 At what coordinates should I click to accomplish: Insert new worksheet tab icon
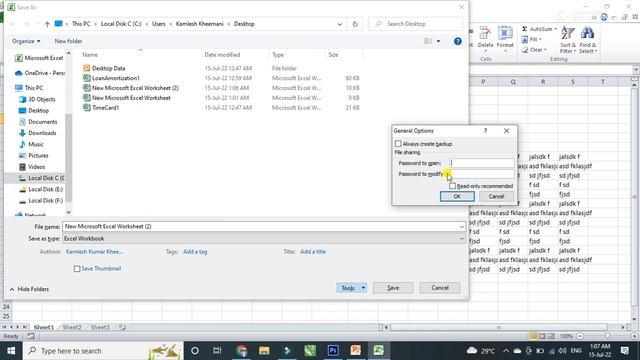coord(122,327)
